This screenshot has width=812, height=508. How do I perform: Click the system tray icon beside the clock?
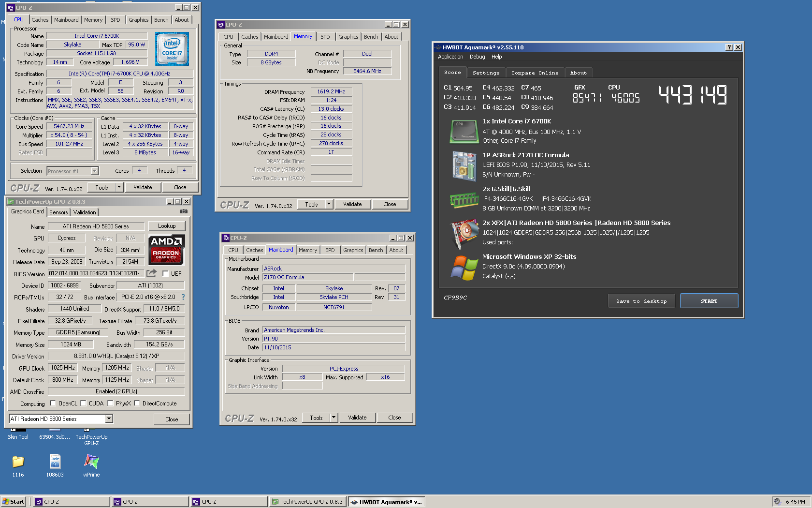[x=777, y=502]
